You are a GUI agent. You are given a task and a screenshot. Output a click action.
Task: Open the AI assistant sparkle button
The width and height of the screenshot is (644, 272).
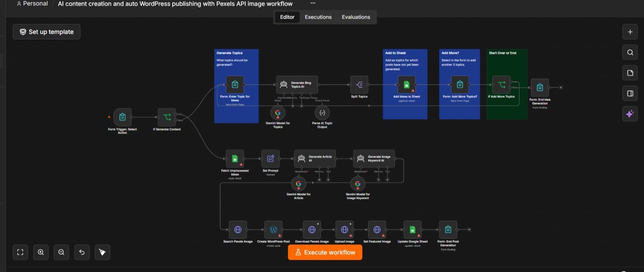[x=630, y=114]
